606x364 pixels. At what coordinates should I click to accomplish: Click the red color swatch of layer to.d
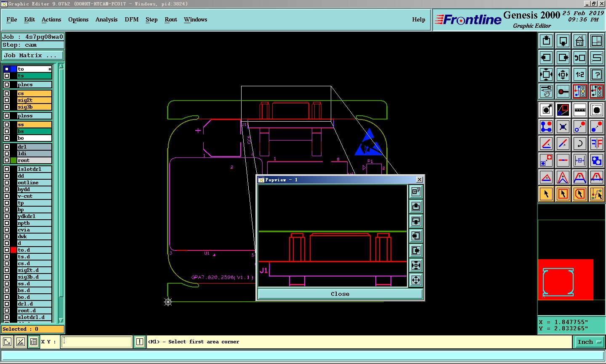coord(13,250)
